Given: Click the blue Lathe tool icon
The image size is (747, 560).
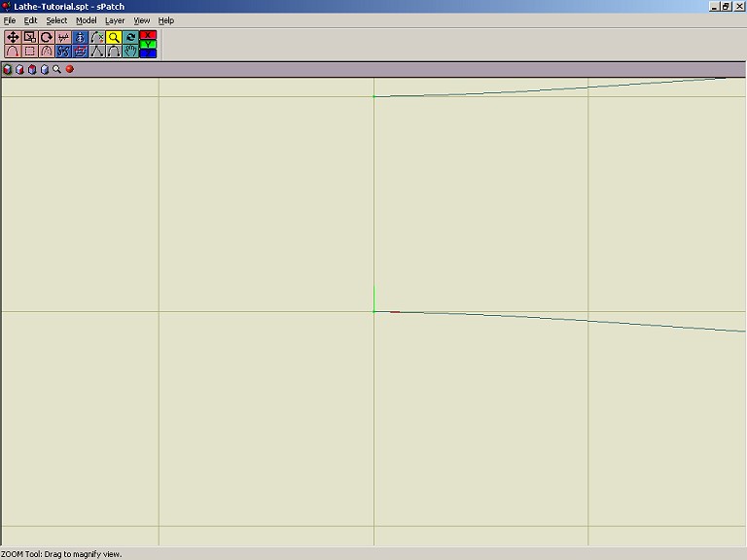Looking at the screenshot, I should click(x=80, y=37).
